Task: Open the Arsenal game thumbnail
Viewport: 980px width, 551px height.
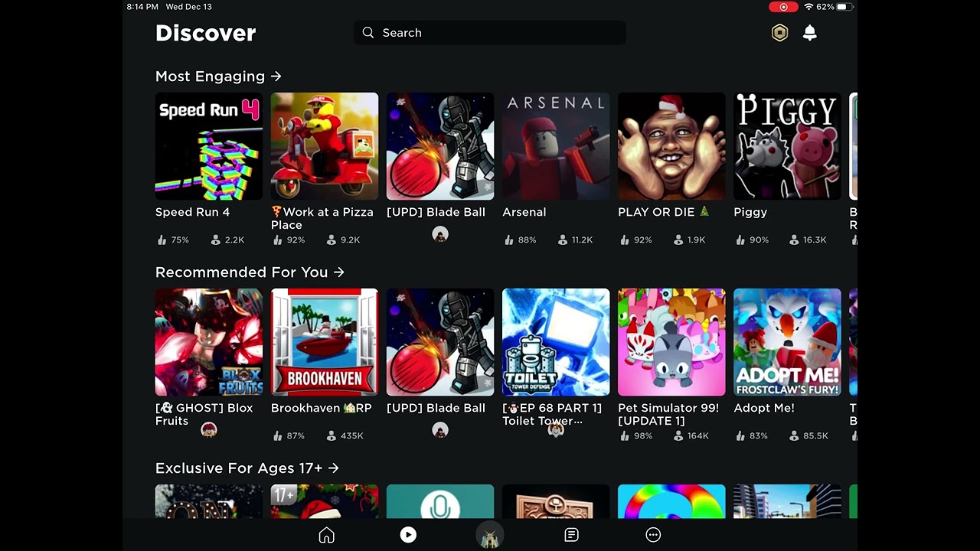Action: point(556,146)
